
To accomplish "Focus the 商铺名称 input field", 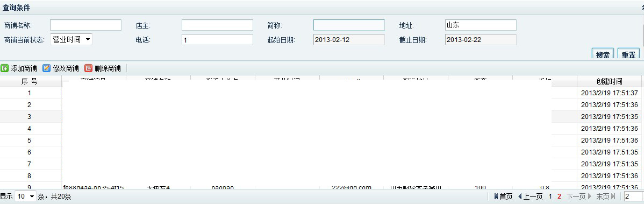I will pos(86,25).
